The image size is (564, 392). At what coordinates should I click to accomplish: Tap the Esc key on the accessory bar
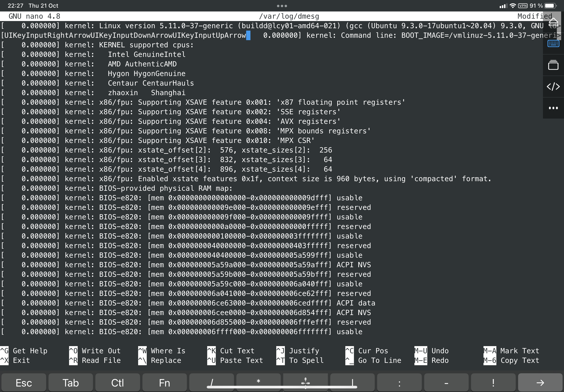point(23,382)
